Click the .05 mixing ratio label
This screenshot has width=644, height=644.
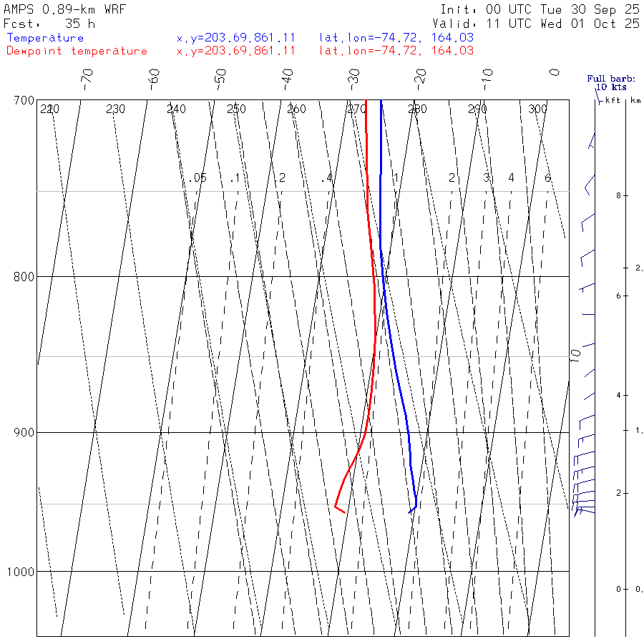pyautogui.click(x=198, y=178)
